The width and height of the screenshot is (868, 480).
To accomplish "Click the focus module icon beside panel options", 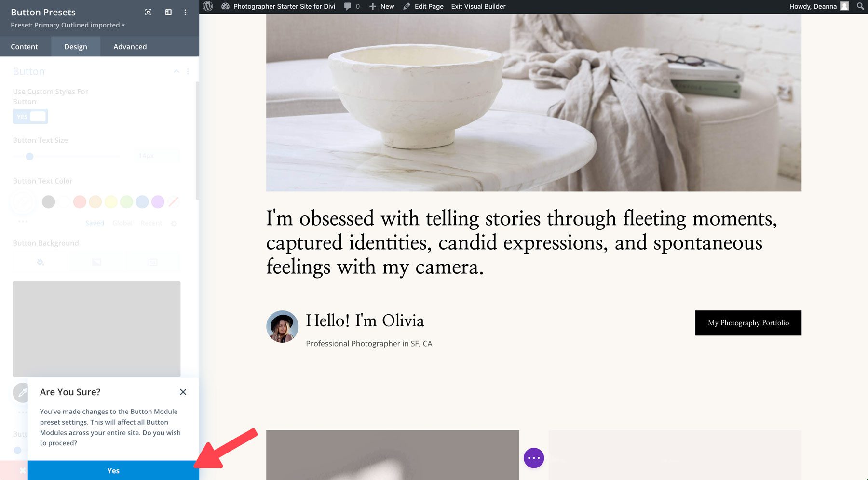I will (148, 12).
